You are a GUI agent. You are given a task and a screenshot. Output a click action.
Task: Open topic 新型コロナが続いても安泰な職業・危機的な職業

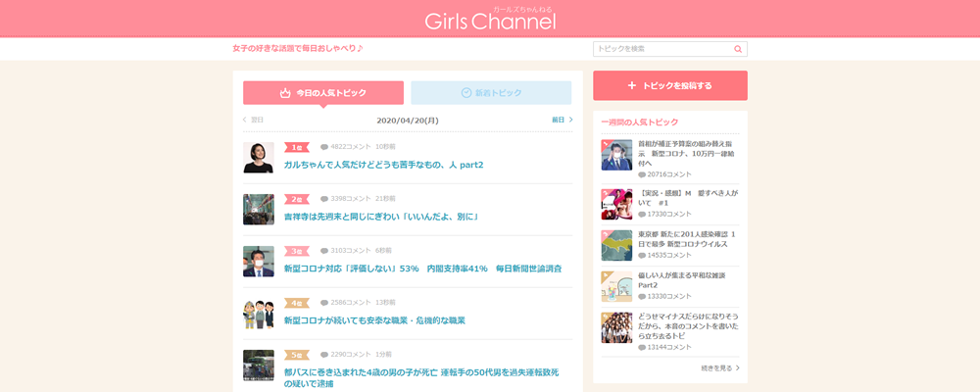point(374,320)
